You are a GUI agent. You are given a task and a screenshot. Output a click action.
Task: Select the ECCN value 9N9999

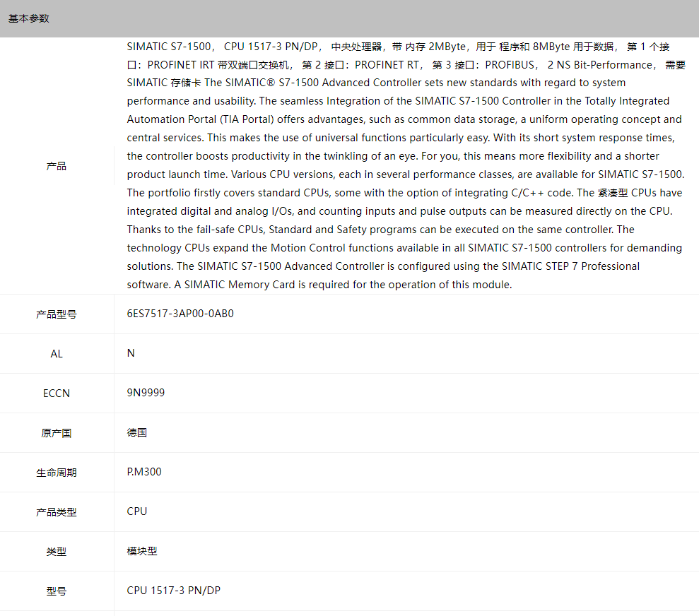[x=146, y=393]
